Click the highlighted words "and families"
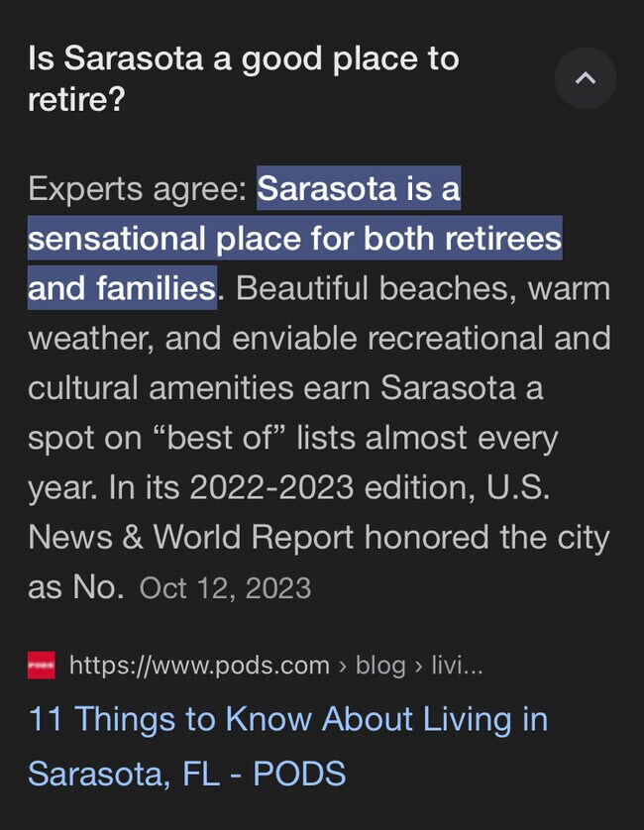Image resolution: width=644 pixels, height=830 pixels. click(x=121, y=288)
